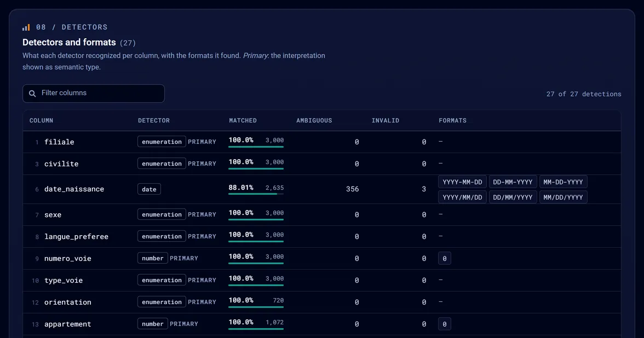Click the number badge in the appartement row
The width and height of the screenshot is (644, 338).
[153, 324]
